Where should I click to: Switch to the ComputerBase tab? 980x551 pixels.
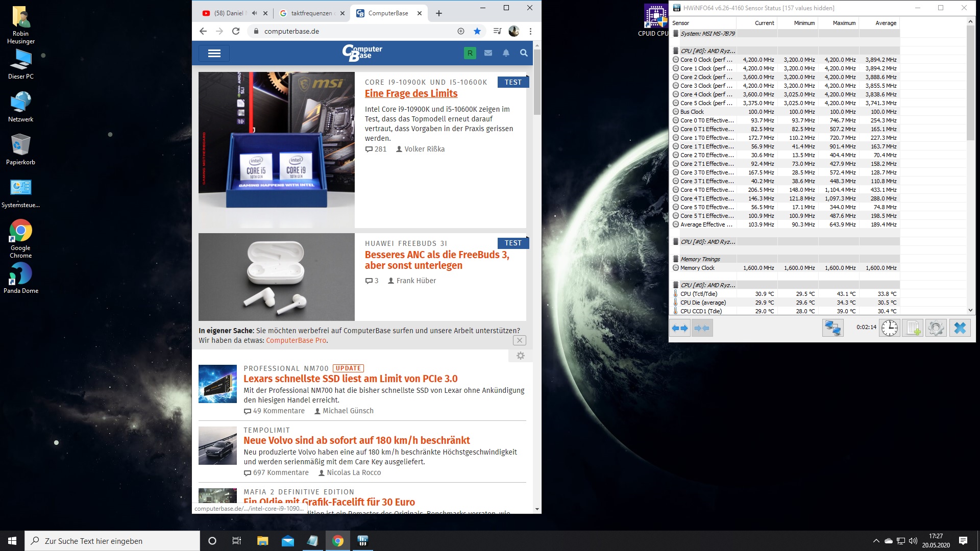tap(387, 13)
